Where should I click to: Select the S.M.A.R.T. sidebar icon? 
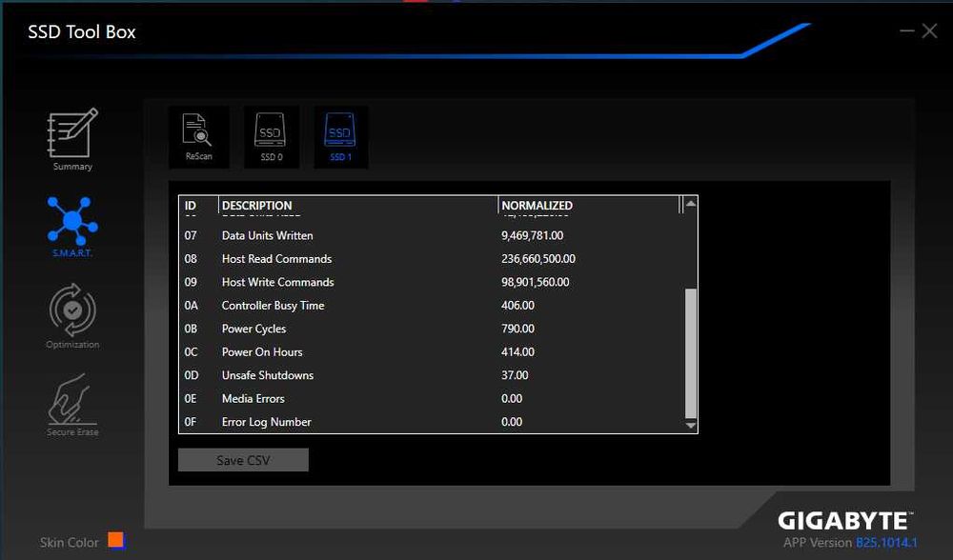[x=72, y=227]
